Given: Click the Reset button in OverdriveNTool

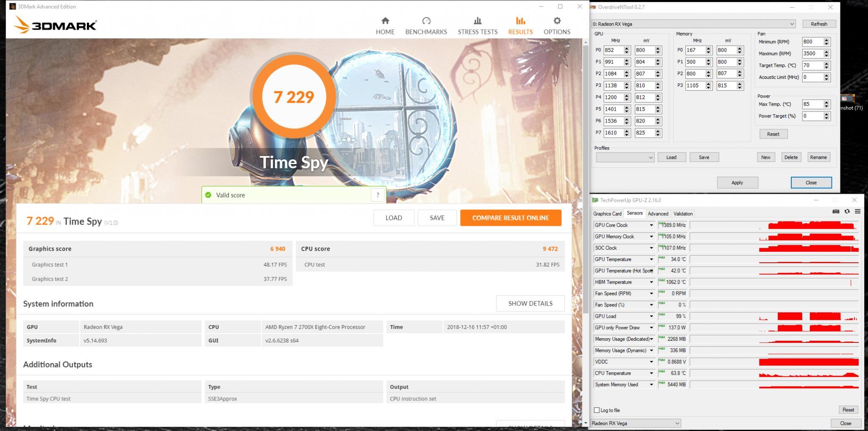Looking at the screenshot, I should point(773,134).
